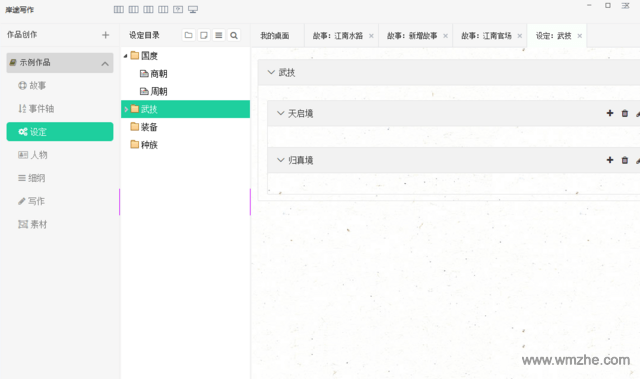Click the 作品创作 panel heading
The height and width of the screenshot is (379, 640).
(x=22, y=35)
